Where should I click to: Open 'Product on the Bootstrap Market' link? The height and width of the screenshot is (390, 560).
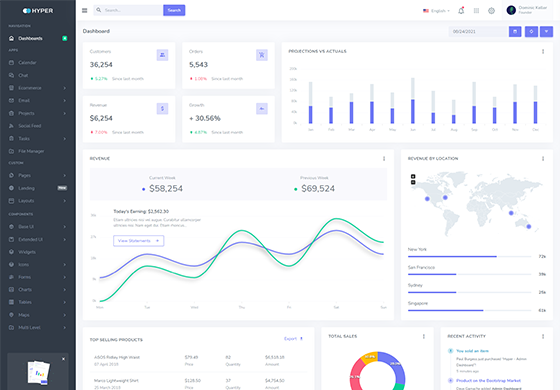click(488, 380)
